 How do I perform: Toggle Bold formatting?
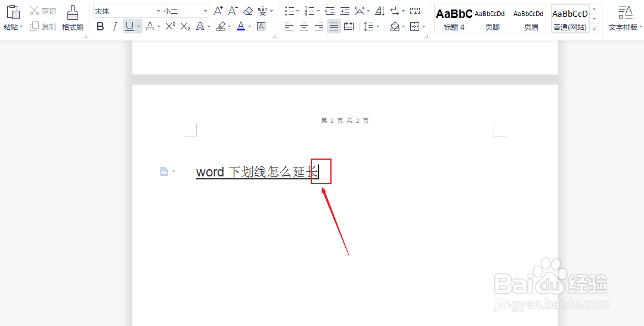(x=100, y=27)
